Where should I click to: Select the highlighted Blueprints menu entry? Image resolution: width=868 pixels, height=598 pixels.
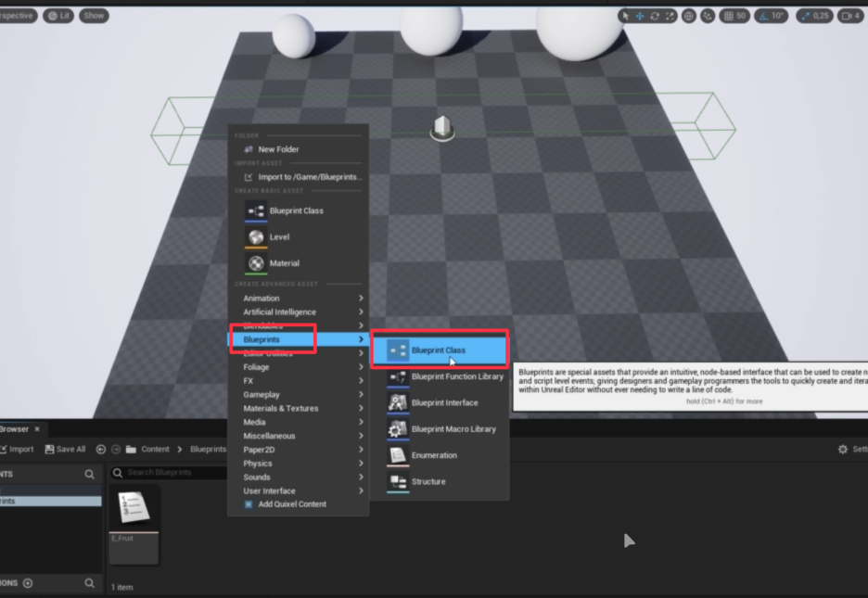pyautogui.click(x=299, y=339)
